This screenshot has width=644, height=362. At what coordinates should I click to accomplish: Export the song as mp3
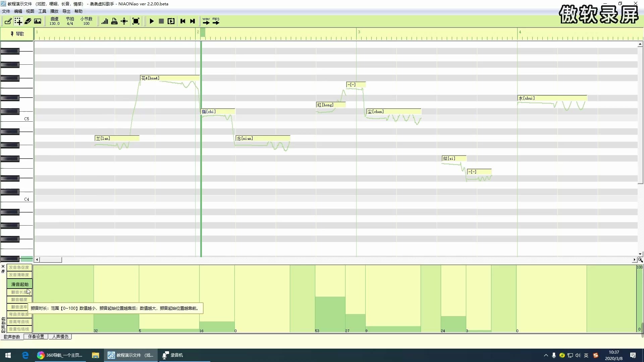click(x=216, y=21)
